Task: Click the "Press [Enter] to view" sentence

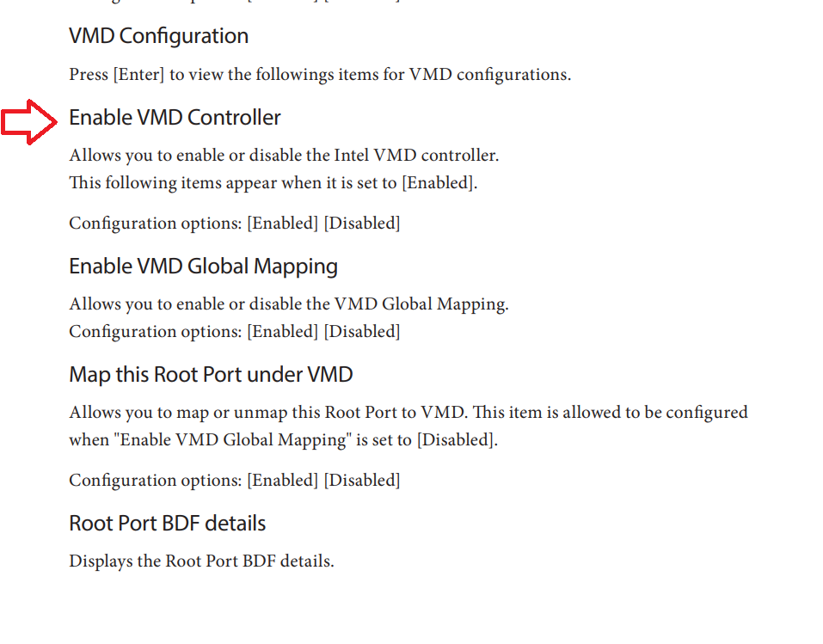Action: pos(319,75)
